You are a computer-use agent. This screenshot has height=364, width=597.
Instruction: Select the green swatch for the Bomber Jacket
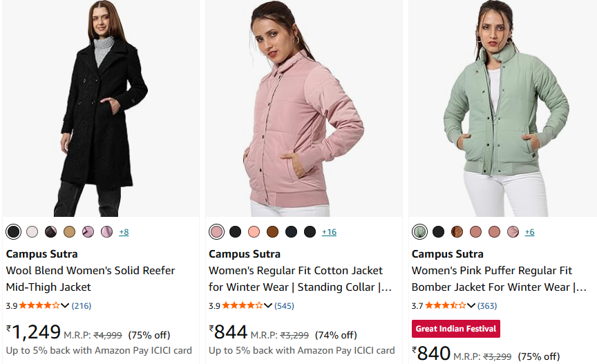pos(419,231)
